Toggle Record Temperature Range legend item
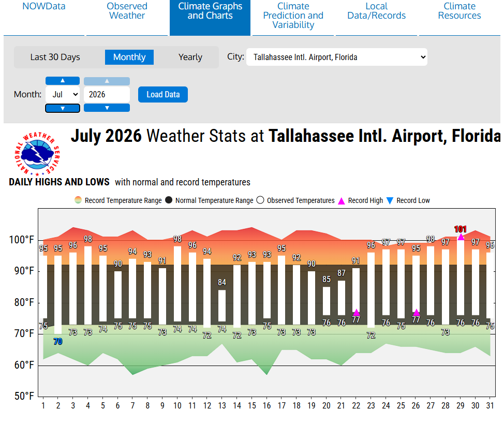 click(x=118, y=200)
